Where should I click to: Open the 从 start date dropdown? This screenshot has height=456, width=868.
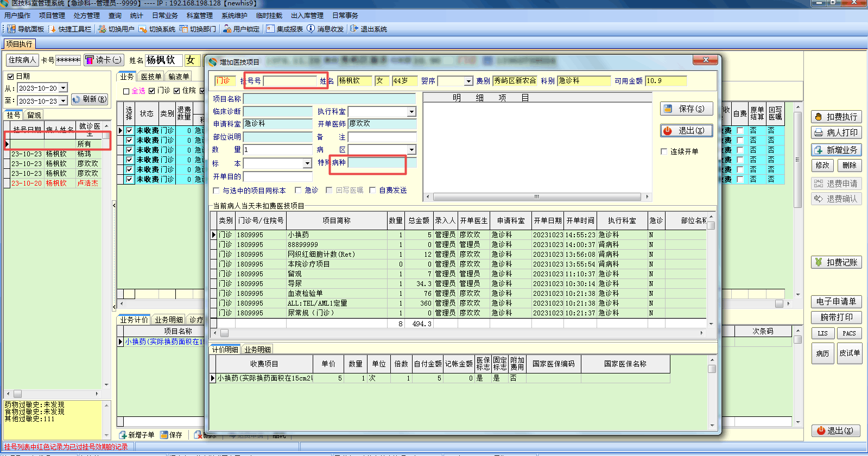pyautogui.click(x=64, y=88)
